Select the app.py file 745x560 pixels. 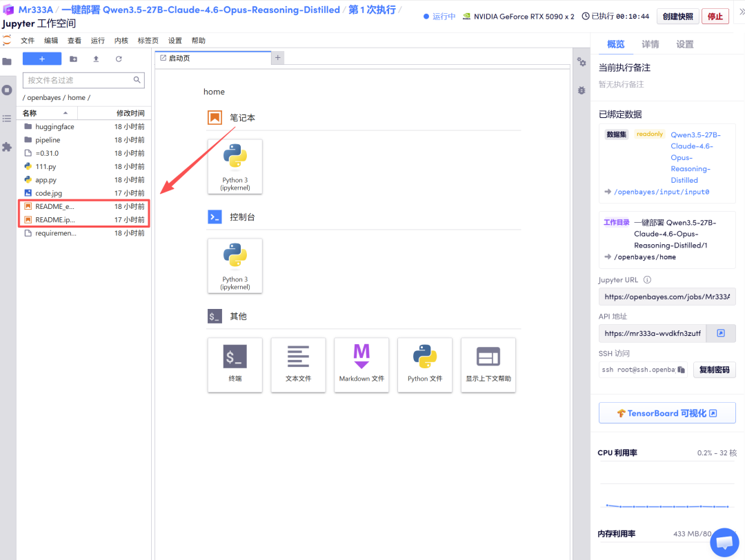[83, 180]
